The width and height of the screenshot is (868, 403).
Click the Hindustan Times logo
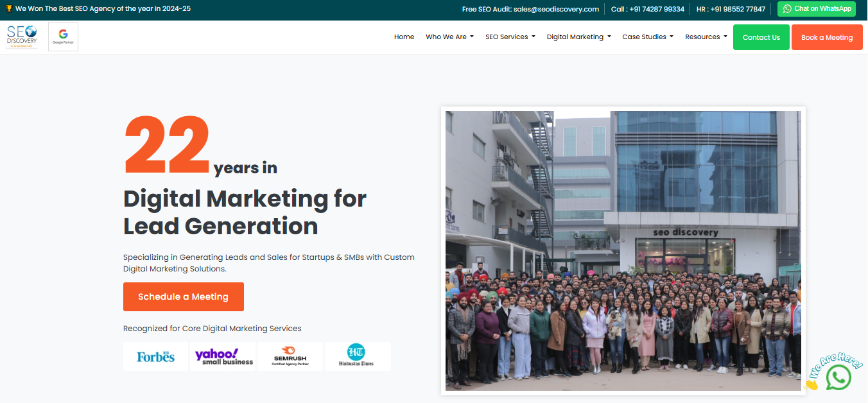click(357, 357)
